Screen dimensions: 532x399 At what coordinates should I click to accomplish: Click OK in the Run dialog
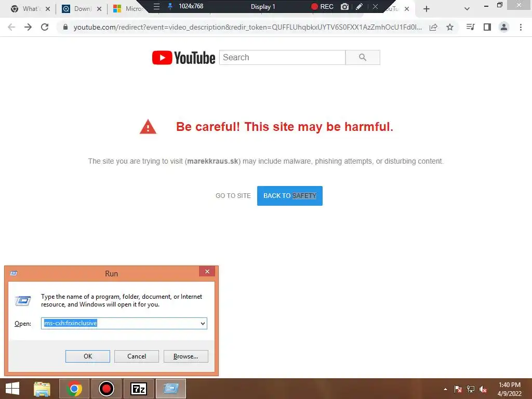point(88,356)
